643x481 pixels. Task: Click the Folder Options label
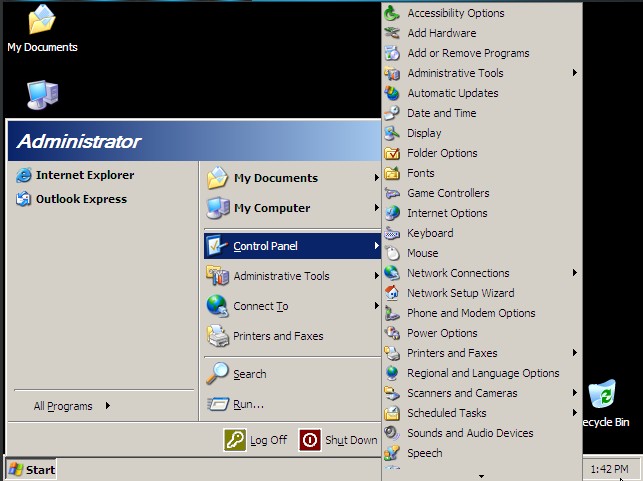pyautogui.click(x=442, y=153)
